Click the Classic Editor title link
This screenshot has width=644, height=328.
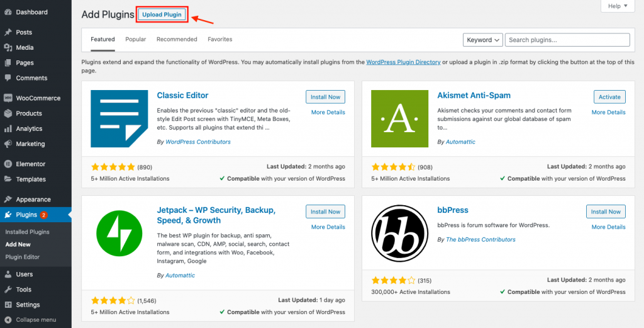pos(183,95)
